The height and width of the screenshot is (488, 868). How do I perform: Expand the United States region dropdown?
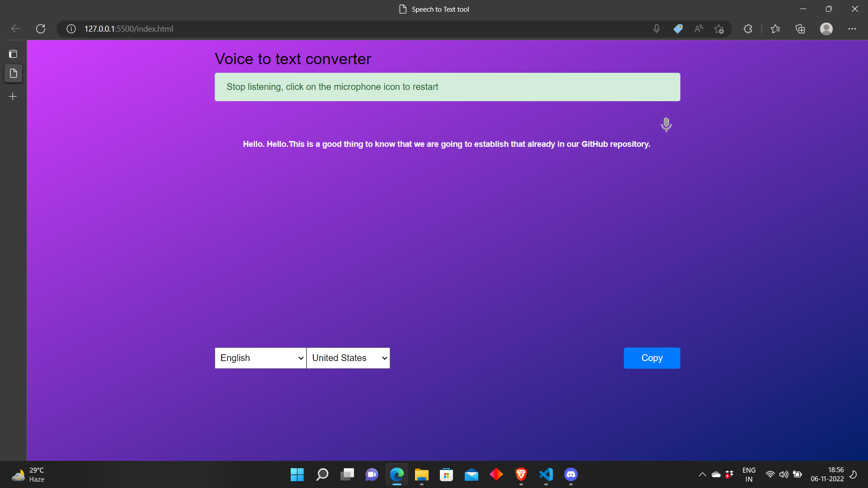click(348, 358)
